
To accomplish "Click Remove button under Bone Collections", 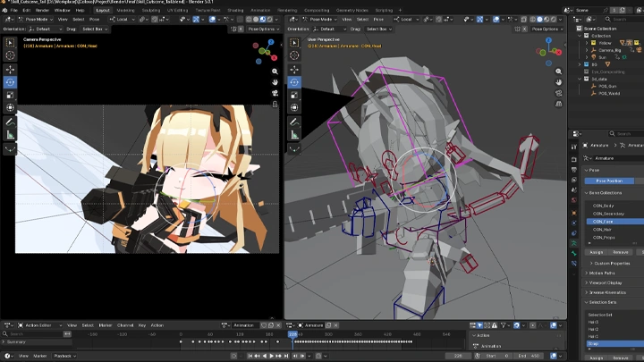I will tap(620, 252).
